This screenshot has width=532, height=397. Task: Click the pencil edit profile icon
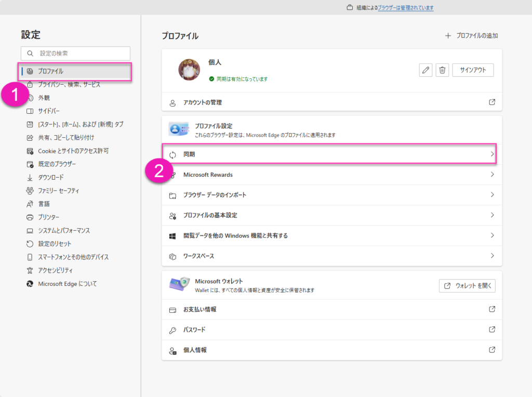[x=425, y=70]
